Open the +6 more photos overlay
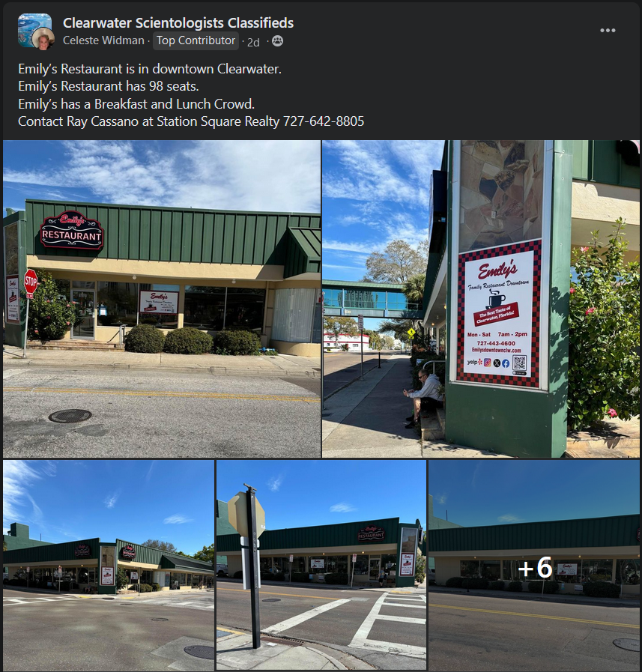The height and width of the screenshot is (672, 642). tap(534, 565)
